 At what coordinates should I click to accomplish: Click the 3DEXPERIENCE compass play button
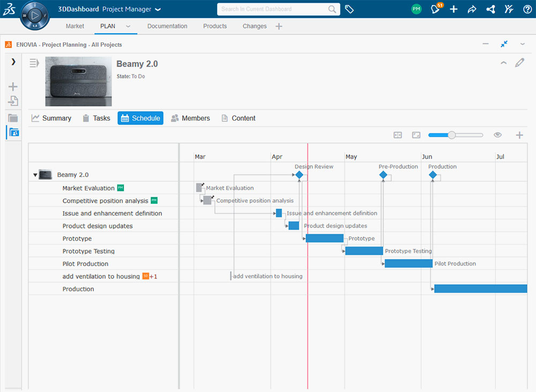[x=35, y=15]
